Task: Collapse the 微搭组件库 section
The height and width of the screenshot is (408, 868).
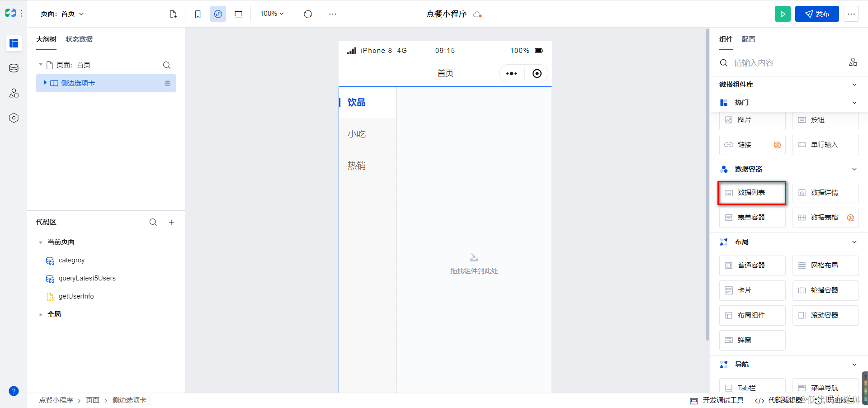Action: click(854, 85)
